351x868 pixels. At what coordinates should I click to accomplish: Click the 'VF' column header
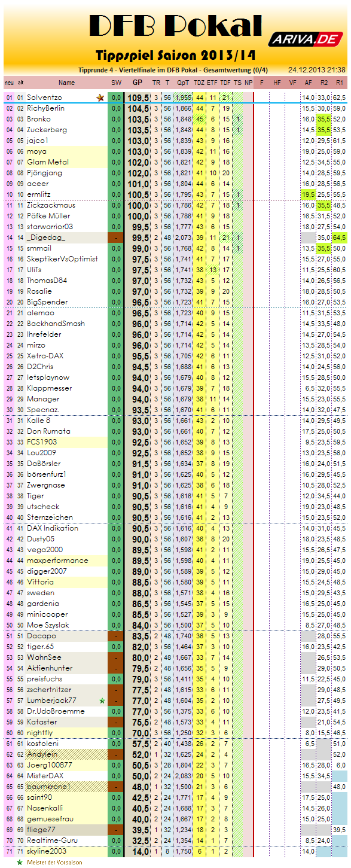click(x=292, y=83)
